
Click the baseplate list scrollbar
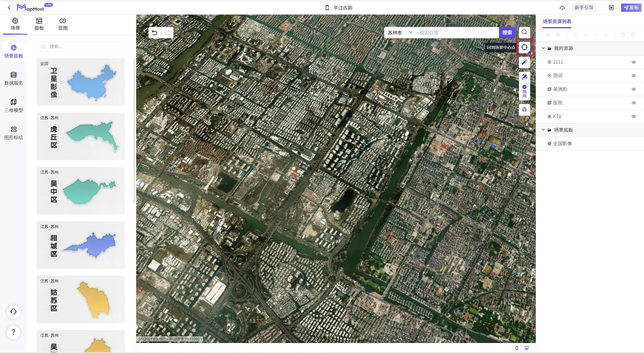click(x=134, y=130)
